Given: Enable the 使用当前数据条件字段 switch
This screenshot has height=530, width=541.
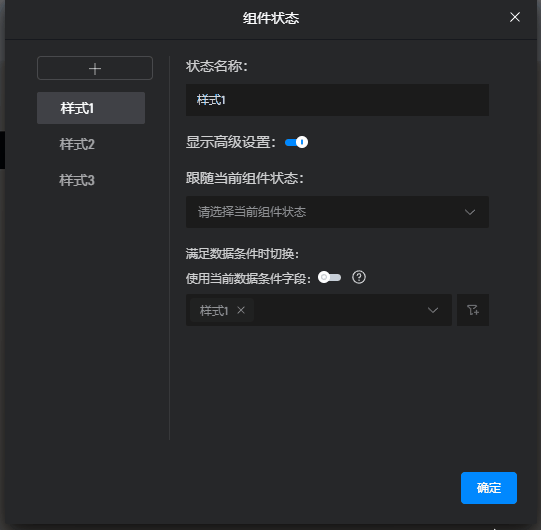Looking at the screenshot, I should 329,277.
